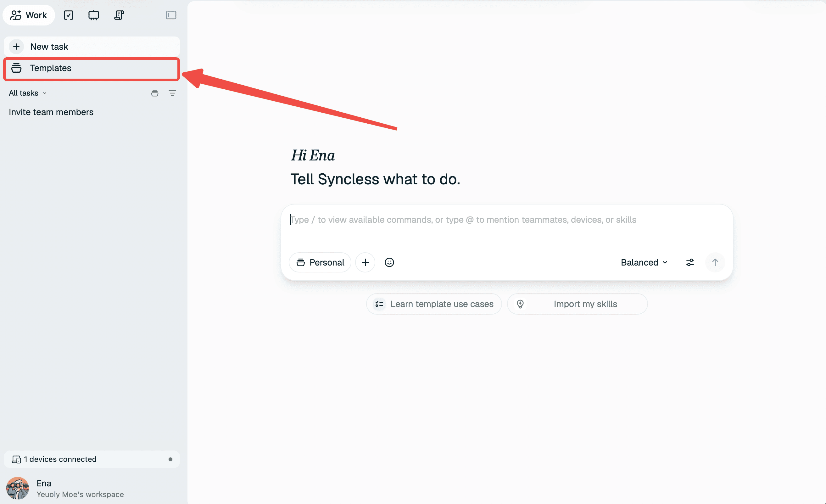Click the devices icon in the status bar
This screenshot has width=826, height=504.
pos(16,459)
